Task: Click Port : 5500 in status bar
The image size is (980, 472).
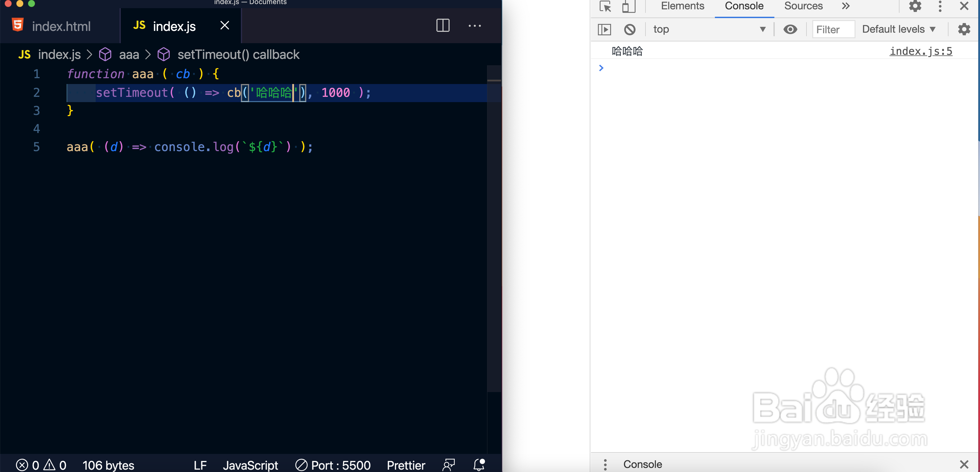Action: 333,465
